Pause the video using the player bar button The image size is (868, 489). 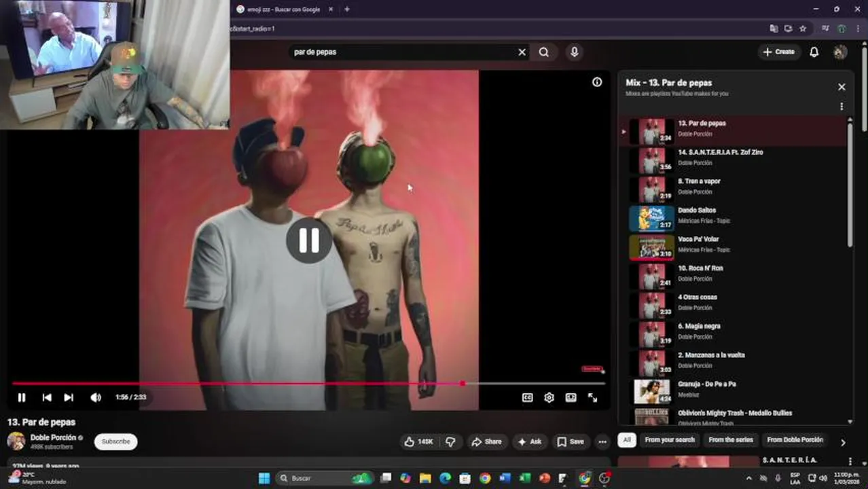point(22,397)
